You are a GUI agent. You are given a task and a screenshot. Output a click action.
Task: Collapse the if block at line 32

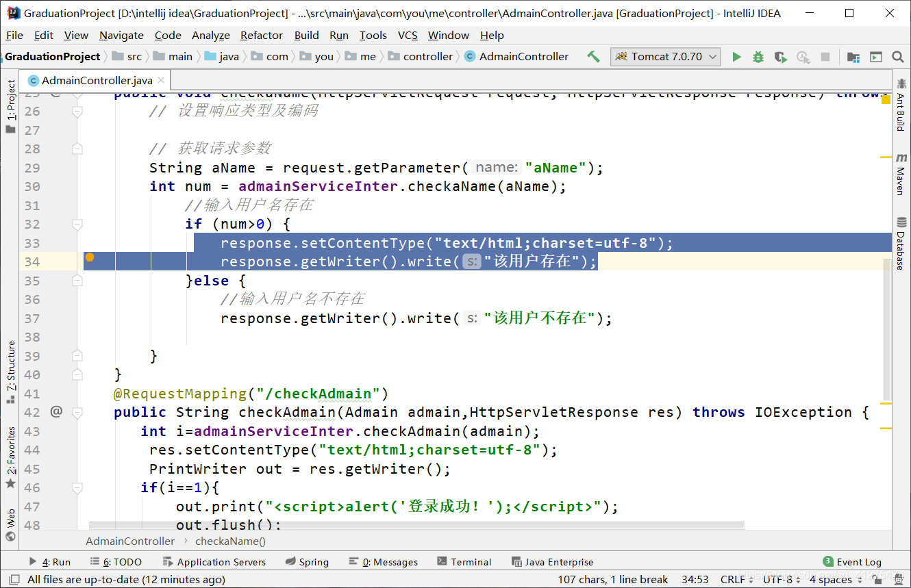coord(77,224)
